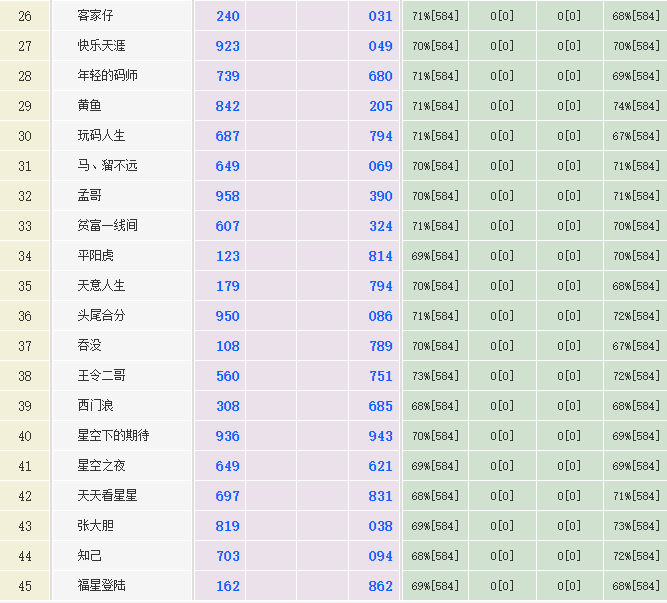Click number 621 in the 星空之夜 row
The image size is (667, 603).
[x=380, y=466]
